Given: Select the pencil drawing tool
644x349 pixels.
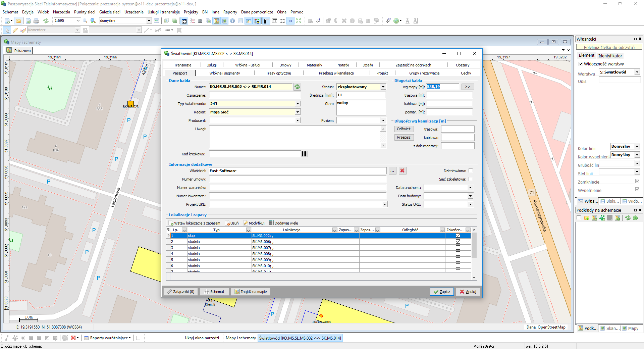Looking at the screenshot, I should [15, 30].
